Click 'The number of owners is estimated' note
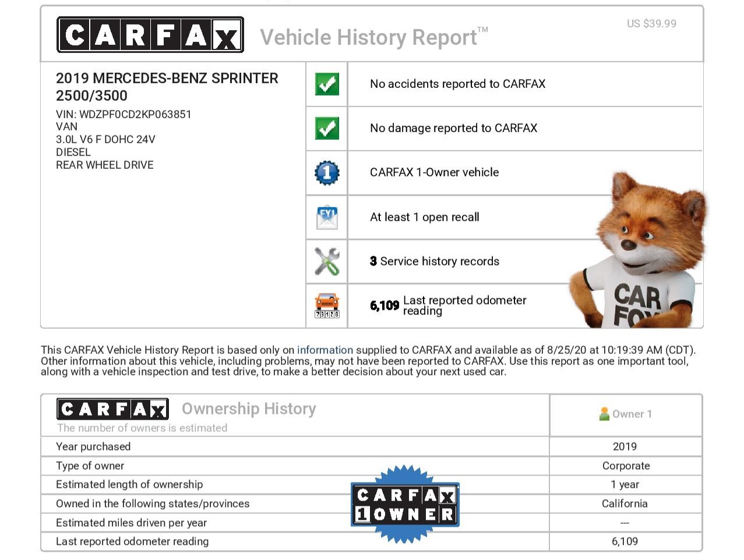Viewport: 744px width, 560px height. pos(142,428)
